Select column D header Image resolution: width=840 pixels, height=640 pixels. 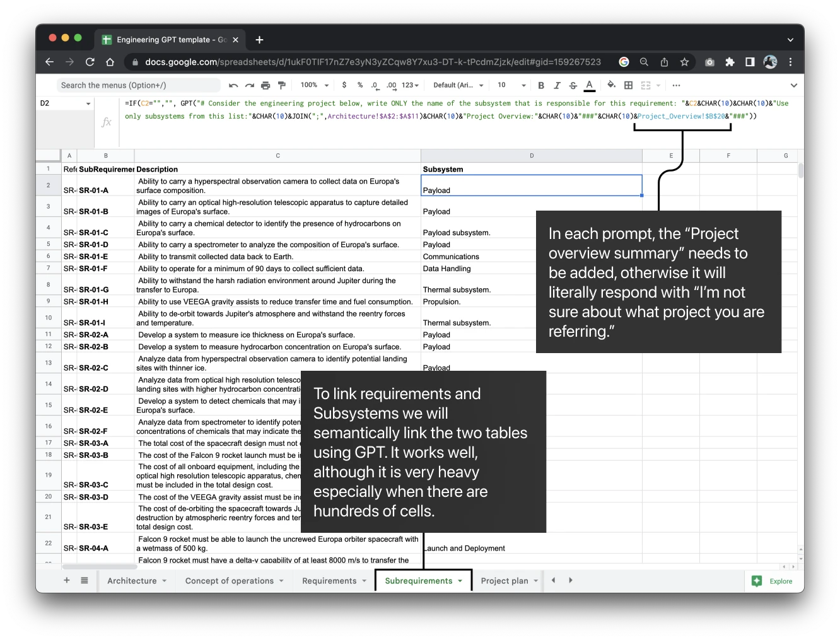[532, 156]
